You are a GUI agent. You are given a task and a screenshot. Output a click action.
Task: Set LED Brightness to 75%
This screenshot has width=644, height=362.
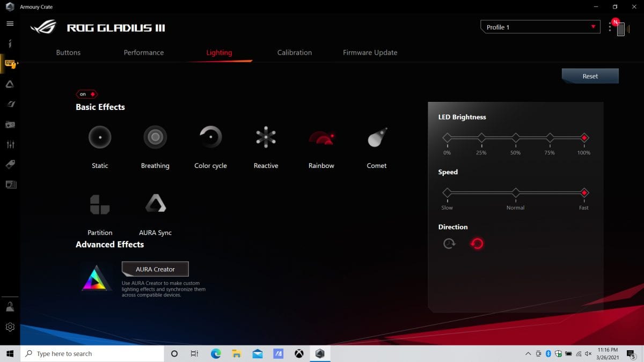550,138
